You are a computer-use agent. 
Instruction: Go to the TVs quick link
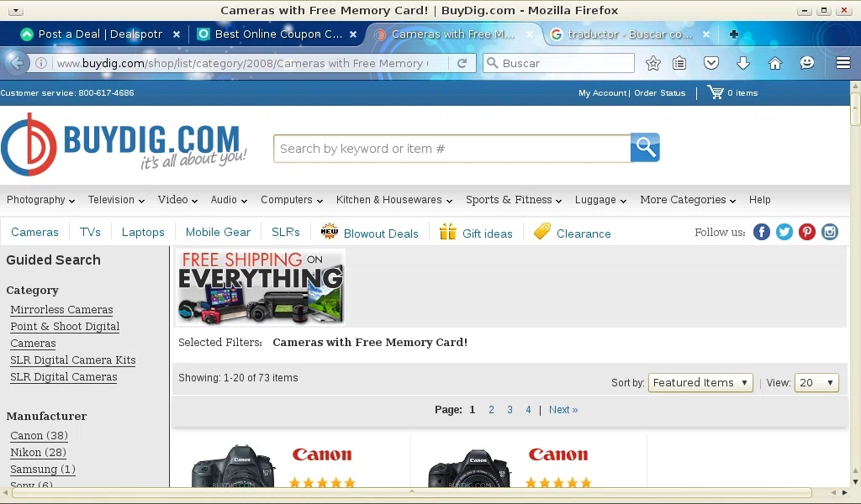(x=90, y=233)
